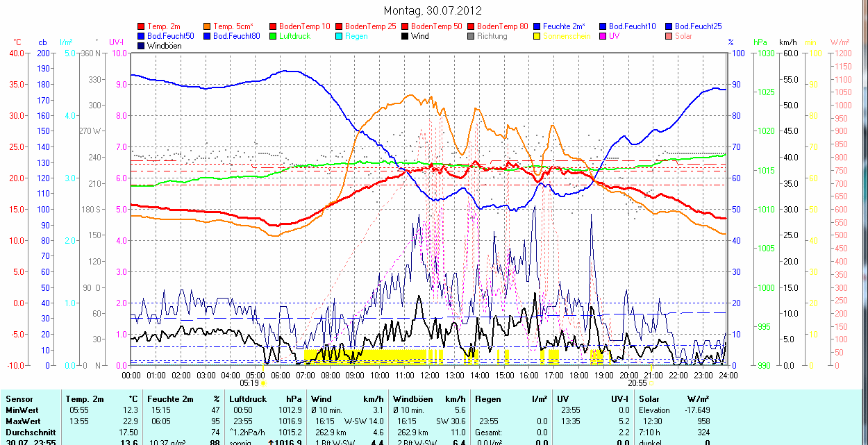Click the Windböen column header in table
868x445 pixels.
[x=414, y=399]
